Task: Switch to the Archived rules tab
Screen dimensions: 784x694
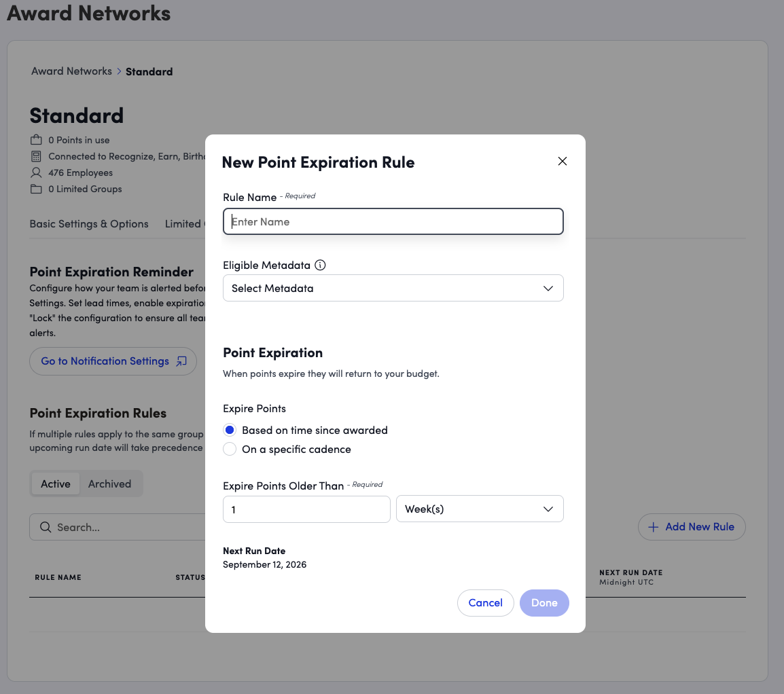Action: pos(109,483)
